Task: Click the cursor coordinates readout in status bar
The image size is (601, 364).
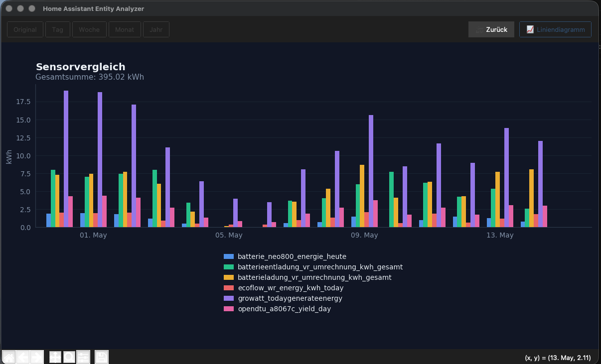Action: click(558, 358)
